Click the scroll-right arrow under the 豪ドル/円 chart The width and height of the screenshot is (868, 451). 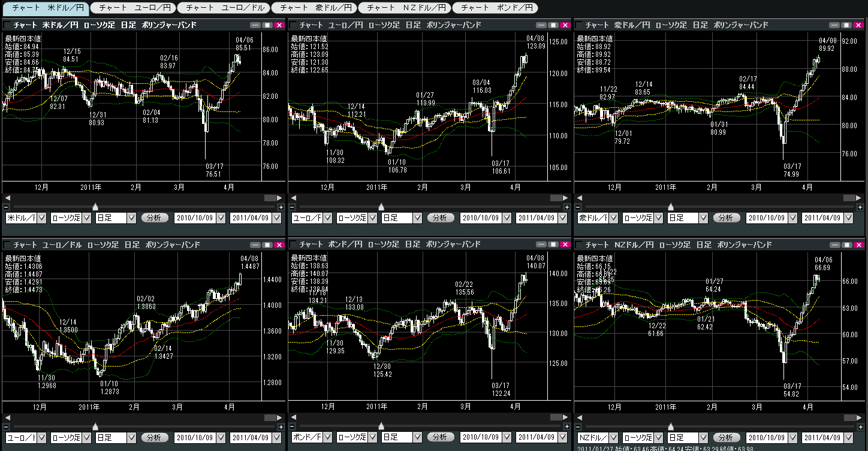click(x=858, y=198)
